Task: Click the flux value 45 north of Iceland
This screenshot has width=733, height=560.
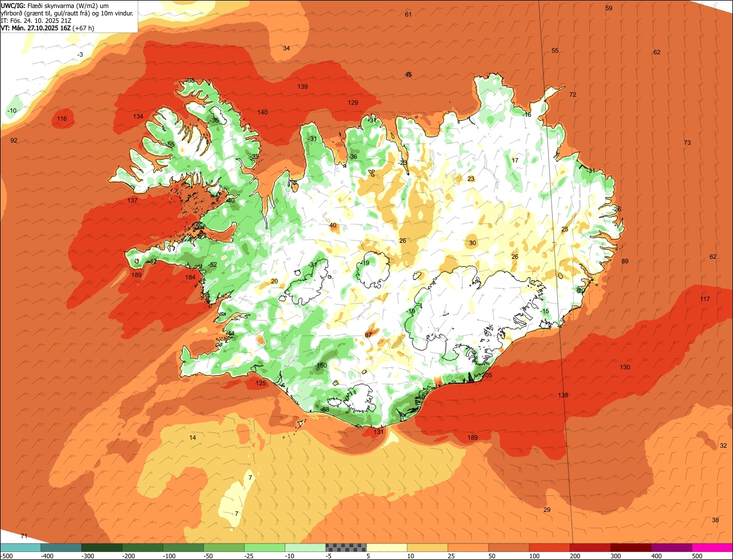Action: [408, 74]
